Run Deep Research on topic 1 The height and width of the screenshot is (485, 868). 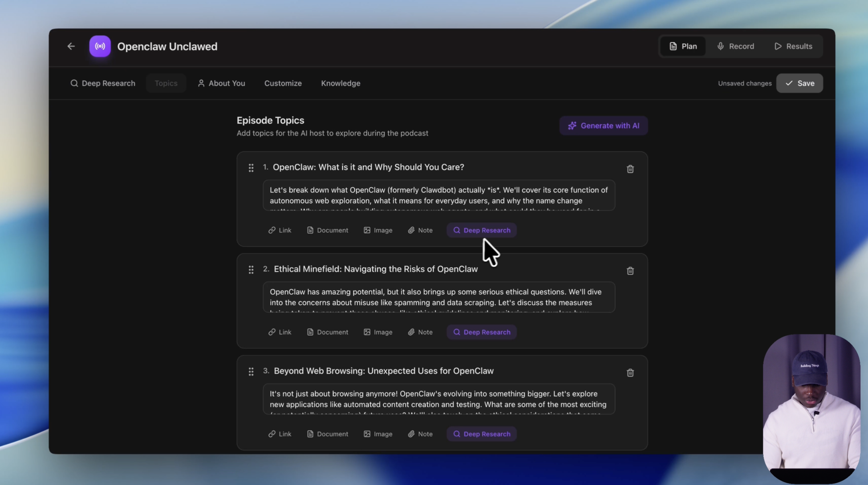pyautogui.click(x=482, y=230)
